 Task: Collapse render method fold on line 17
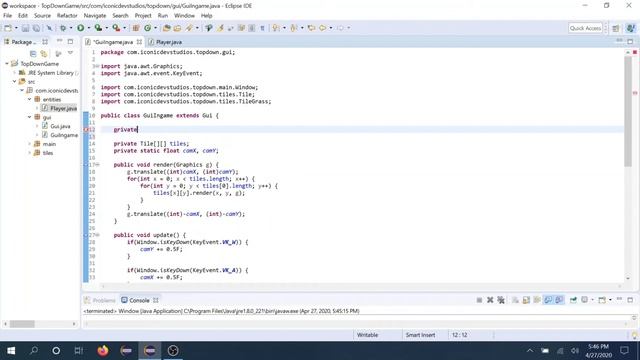(x=98, y=165)
